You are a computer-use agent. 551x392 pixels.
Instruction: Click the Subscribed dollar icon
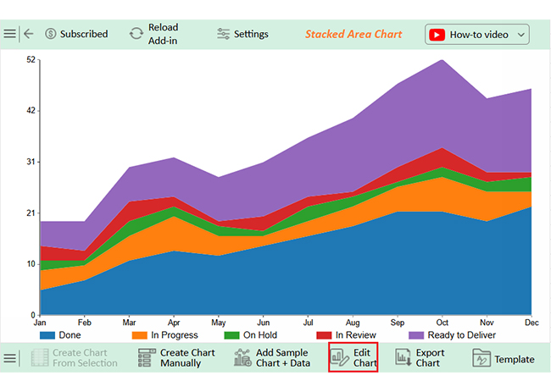(x=51, y=34)
